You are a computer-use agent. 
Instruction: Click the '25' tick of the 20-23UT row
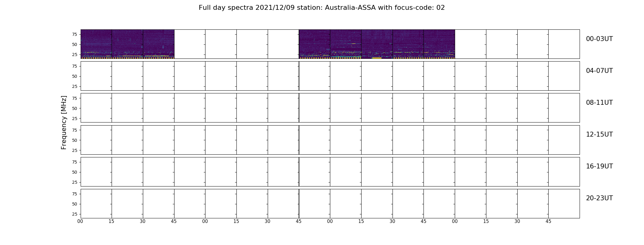[x=75, y=214]
